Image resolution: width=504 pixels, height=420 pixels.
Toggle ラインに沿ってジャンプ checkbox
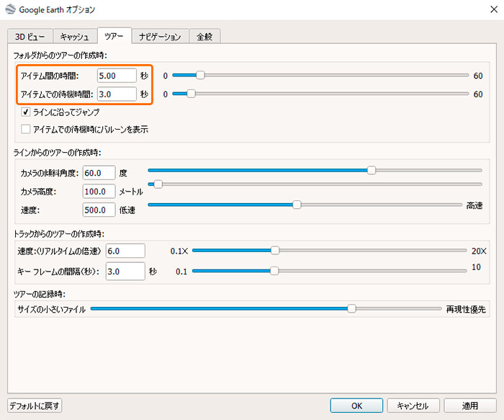coord(26,112)
